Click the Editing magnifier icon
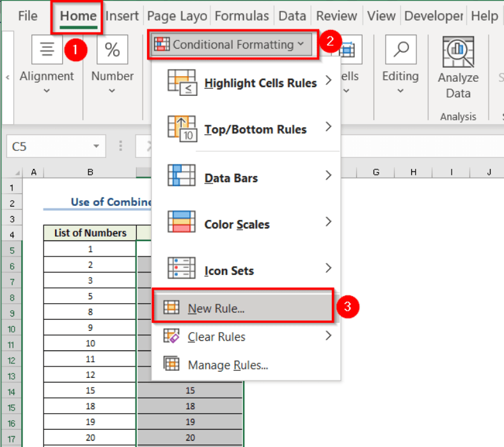504x447 pixels. tap(401, 49)
